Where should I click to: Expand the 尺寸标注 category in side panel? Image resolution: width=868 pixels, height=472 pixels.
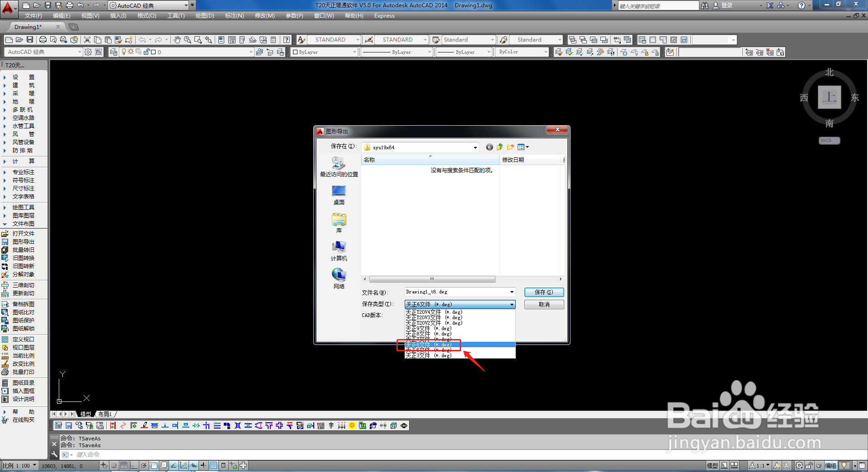[23, 189]
